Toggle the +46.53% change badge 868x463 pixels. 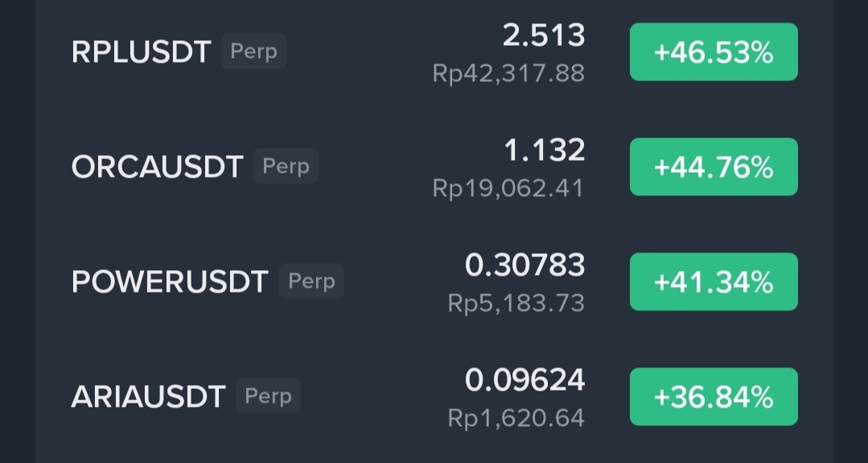(714, 52)
